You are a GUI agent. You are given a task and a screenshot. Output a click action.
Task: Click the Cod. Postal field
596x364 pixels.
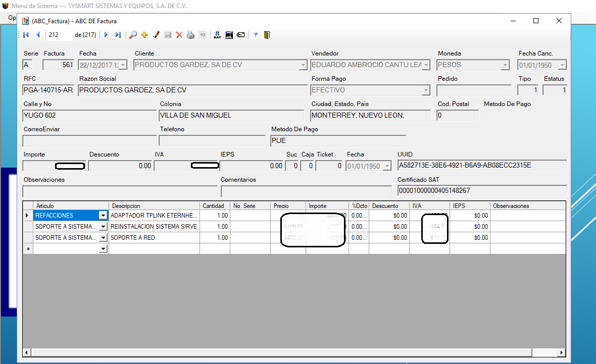[x=458, y=116]
